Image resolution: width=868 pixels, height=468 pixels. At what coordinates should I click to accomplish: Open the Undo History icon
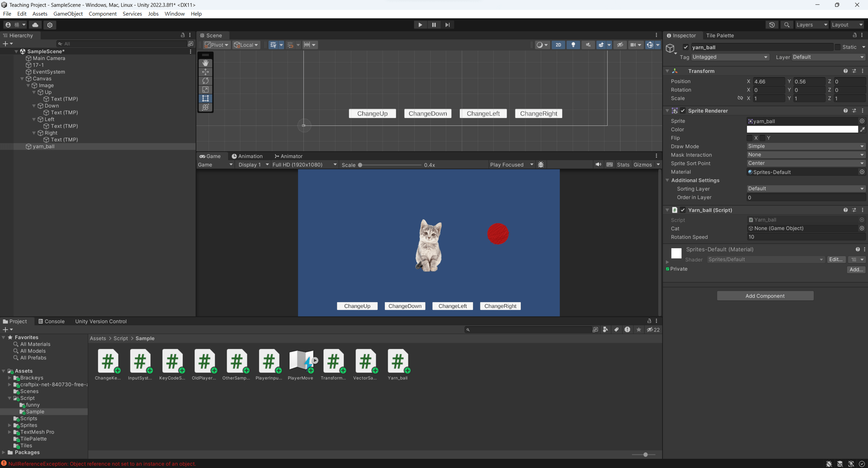point(771,25)
